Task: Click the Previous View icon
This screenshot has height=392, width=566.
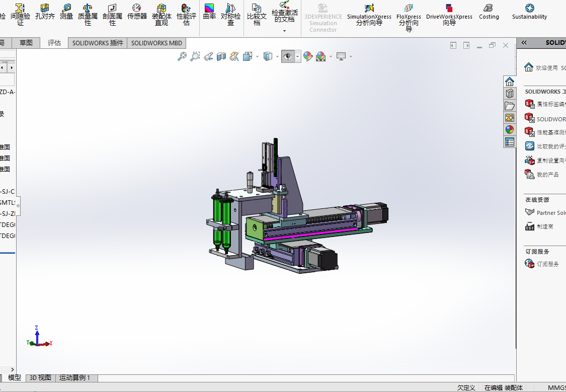Action: coord(208,56)
